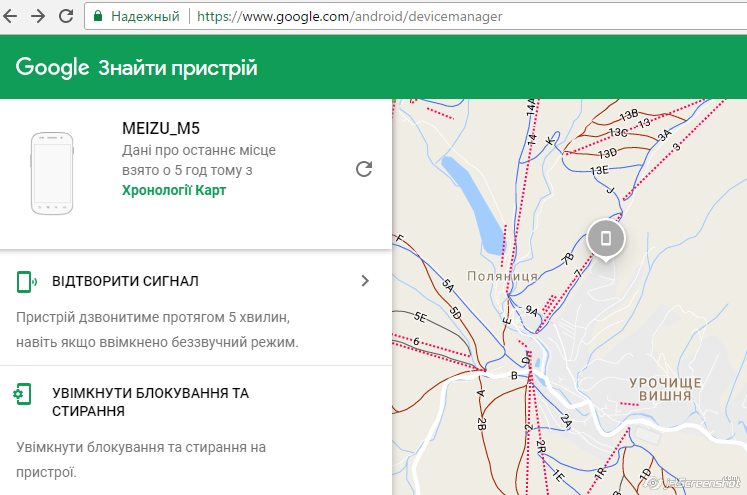The height and width of the screenshot is (495, 747).
Task: Go back with the browser back arrow
Action: tap(10, 16)
